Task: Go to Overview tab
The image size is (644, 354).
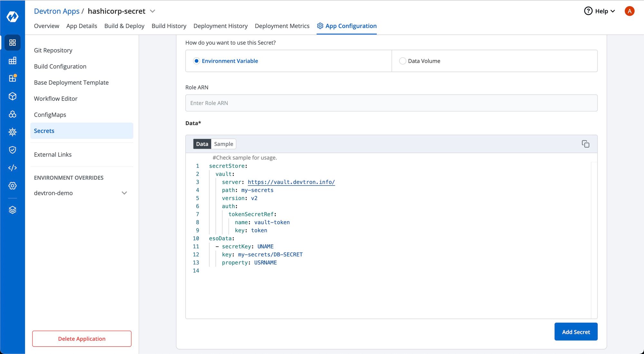Action: coord(46,26)
